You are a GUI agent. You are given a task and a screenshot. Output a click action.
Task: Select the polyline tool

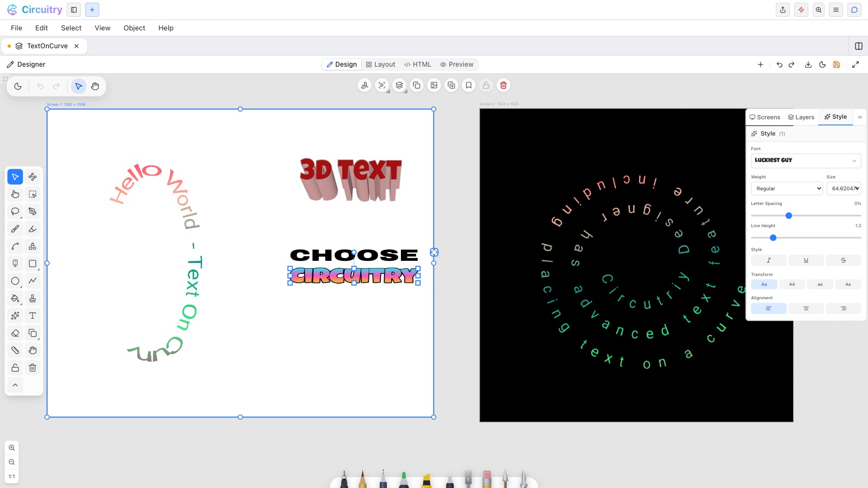[33, 281]
